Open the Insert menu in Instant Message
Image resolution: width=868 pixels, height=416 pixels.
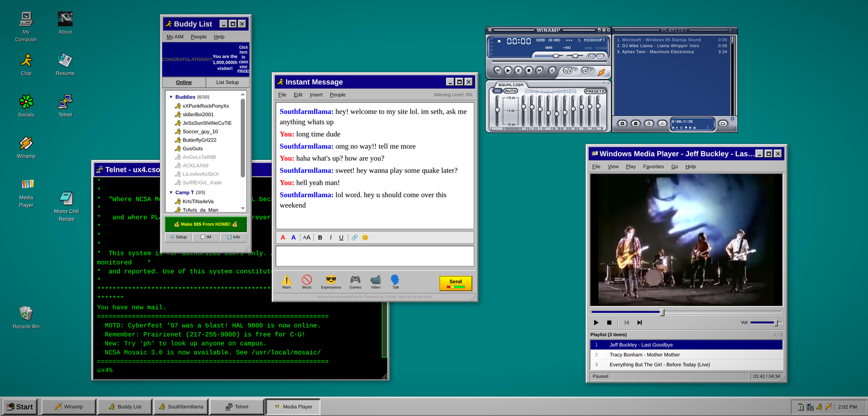(x=316, y=94)
